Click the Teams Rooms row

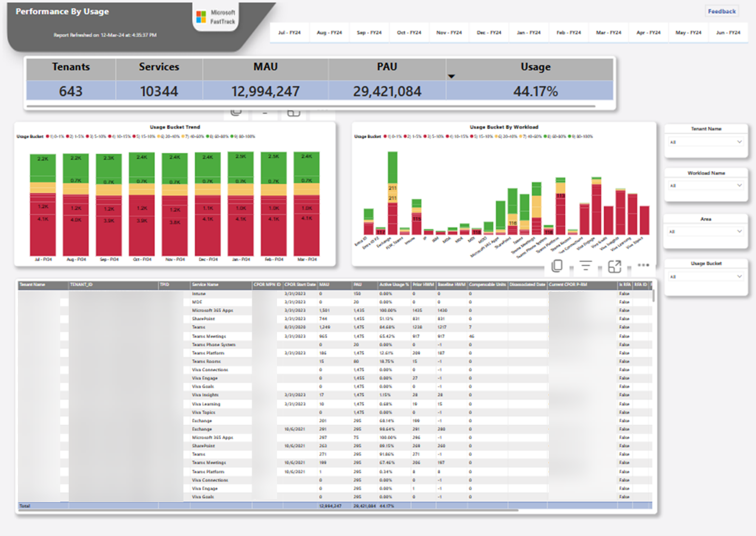[x=335, y=361]
